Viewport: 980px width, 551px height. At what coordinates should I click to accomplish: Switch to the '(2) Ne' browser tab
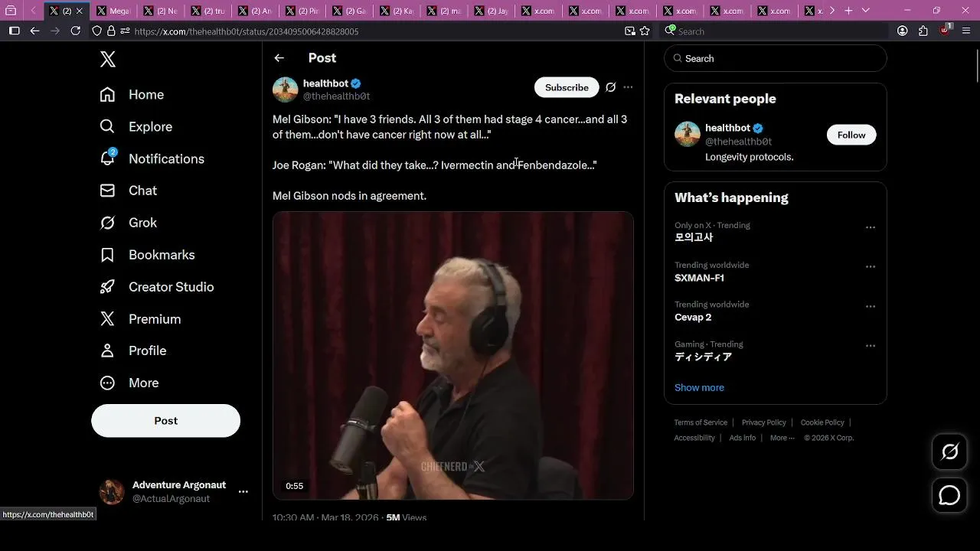(161, 11)
